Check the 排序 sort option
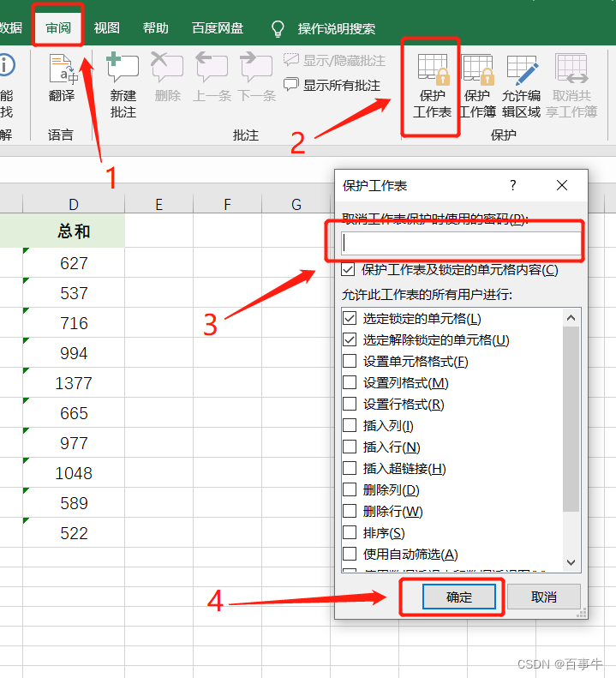 [350, 532]
